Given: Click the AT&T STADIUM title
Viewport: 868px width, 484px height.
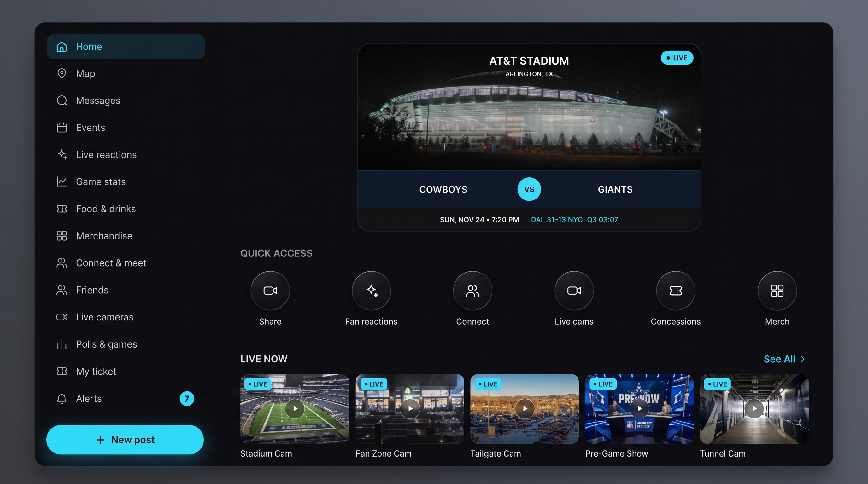Looking at the screenshot, I should coord(529,61).
